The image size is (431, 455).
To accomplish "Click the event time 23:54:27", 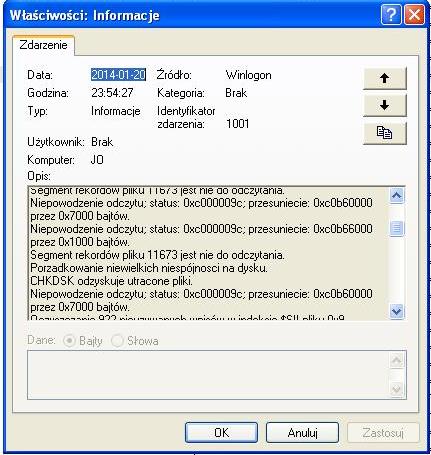I will (x=112, y=93).
